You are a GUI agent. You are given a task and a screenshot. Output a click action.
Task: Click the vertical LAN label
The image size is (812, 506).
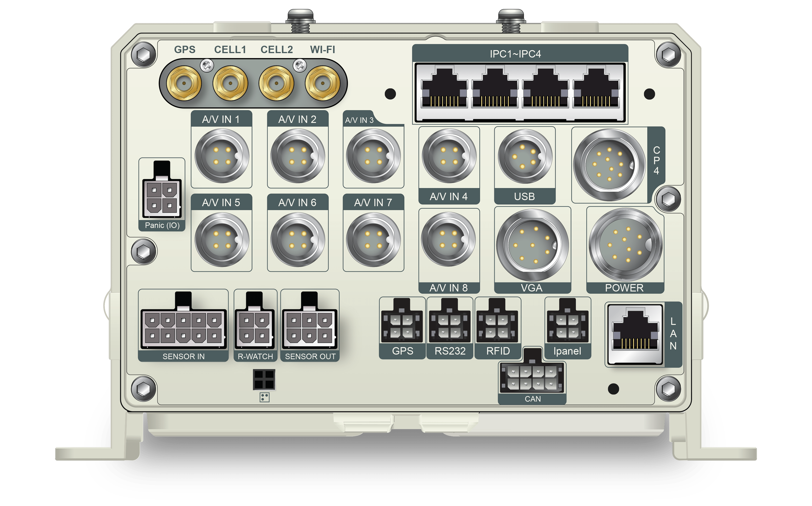click(x=673, y=334)
